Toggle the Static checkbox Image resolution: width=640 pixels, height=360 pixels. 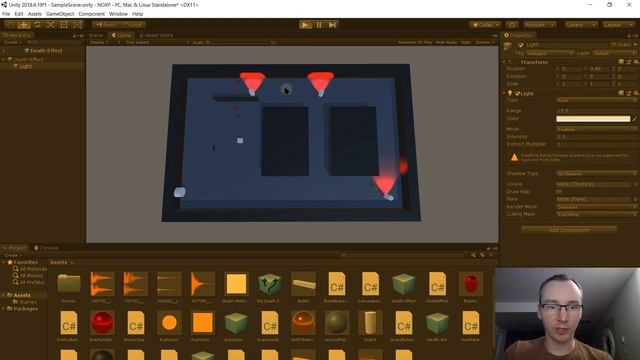point(613,45)
